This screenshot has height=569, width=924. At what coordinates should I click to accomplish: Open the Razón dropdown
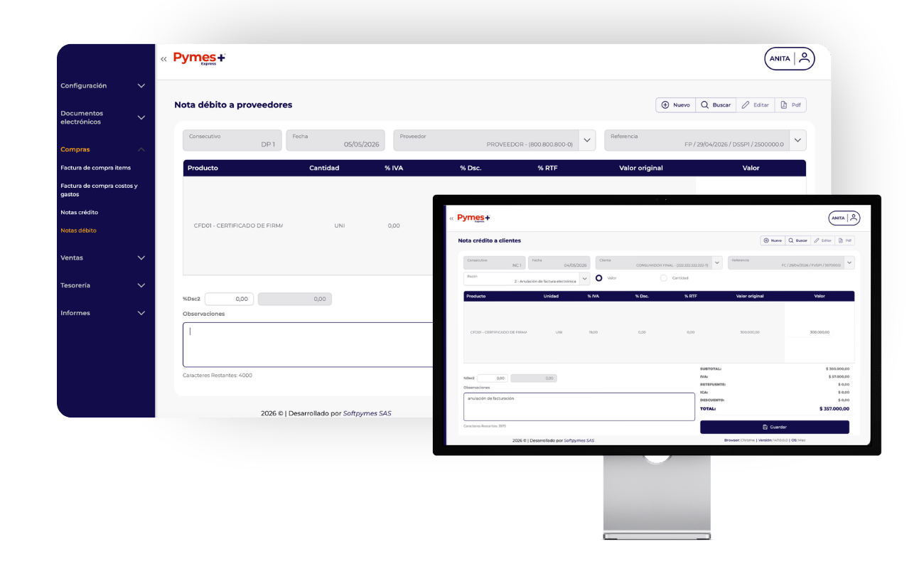coord(584,279)
